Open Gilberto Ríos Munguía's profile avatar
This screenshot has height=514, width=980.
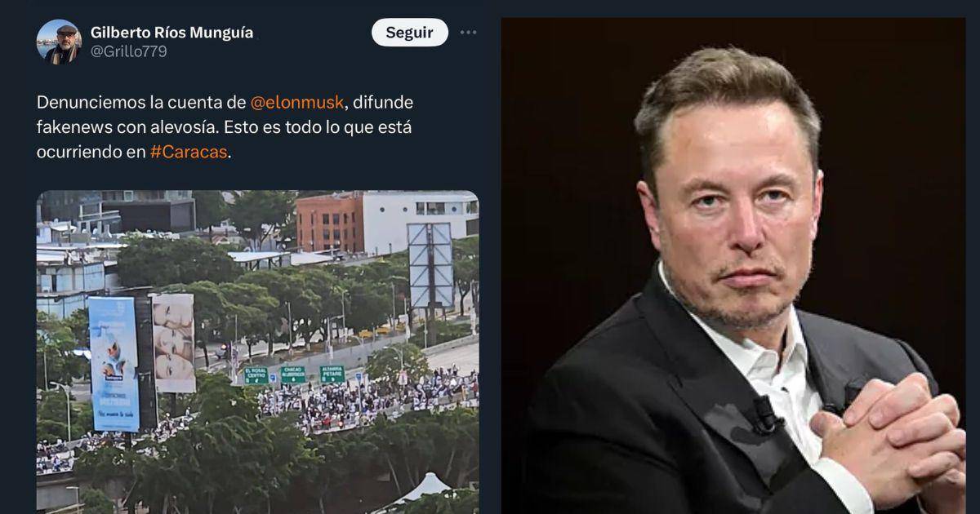[x=59, y=41]
